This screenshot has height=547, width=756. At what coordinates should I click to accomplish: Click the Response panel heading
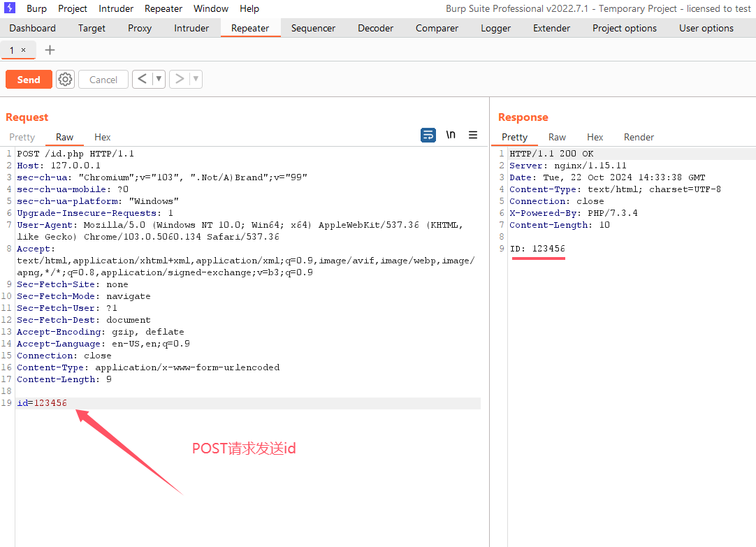tap(523, 117)
